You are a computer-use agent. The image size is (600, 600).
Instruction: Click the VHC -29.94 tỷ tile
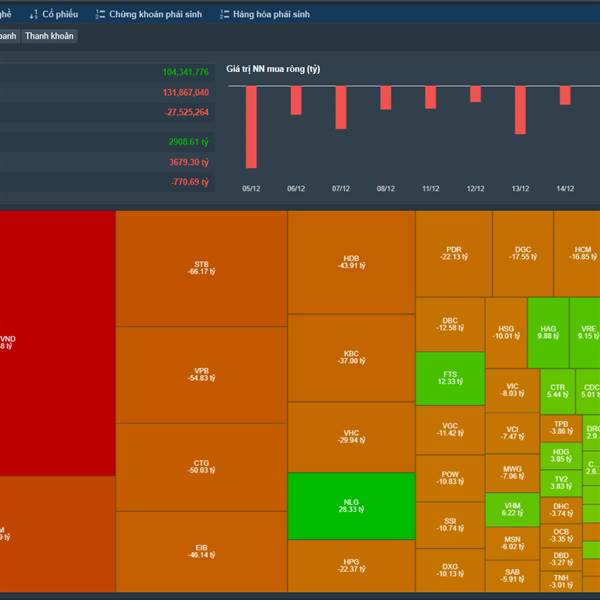click(x=351, y=437)
